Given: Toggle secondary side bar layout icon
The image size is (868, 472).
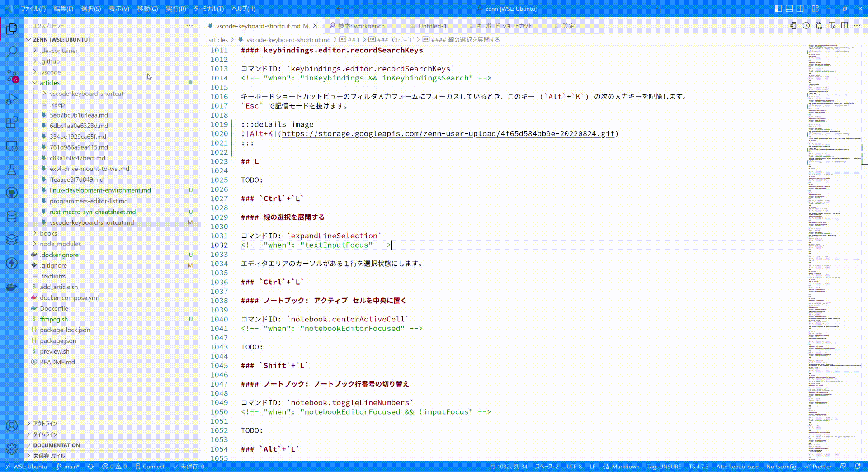Looking at the screenshot, I should (800, 9).
